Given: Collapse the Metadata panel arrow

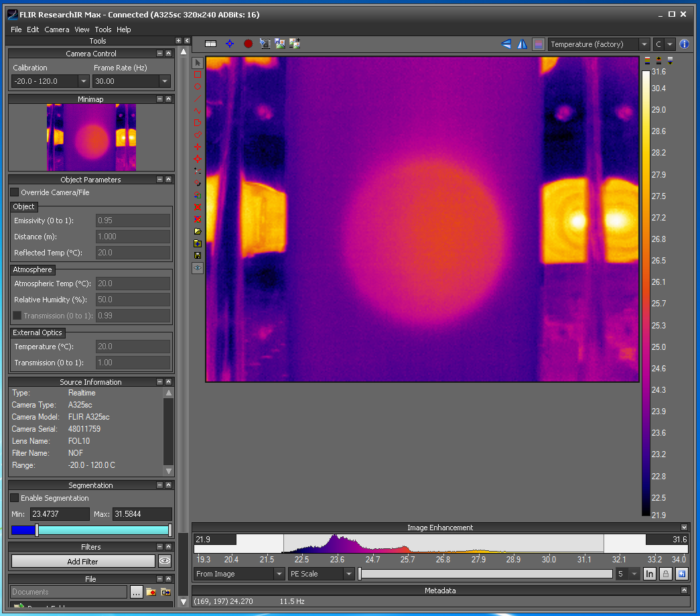Looking at the screenshot, I should tap(684, 591).
